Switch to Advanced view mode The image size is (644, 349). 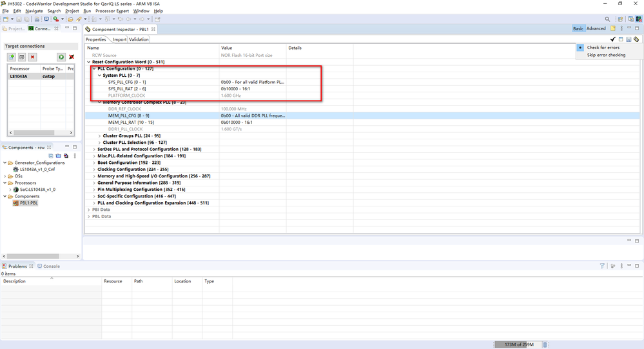click(x=596, y=28)
